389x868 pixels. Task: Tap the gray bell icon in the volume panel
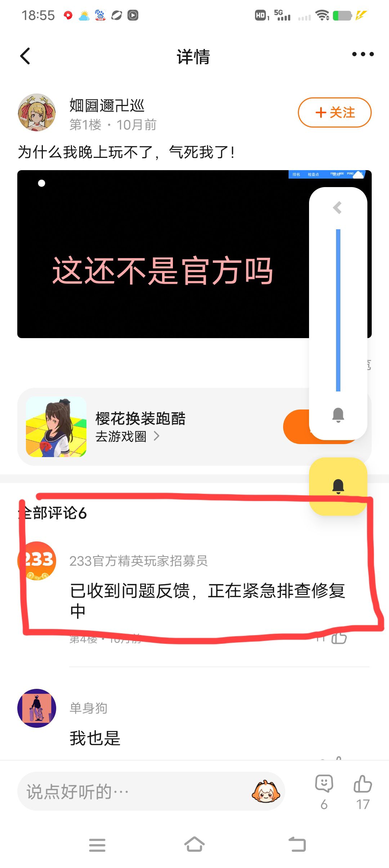(338, 415)
